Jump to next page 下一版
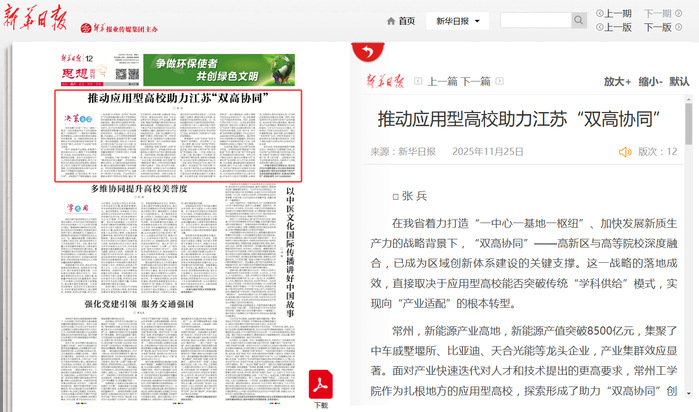The image size is (699, 412). [x=657, y=28]
